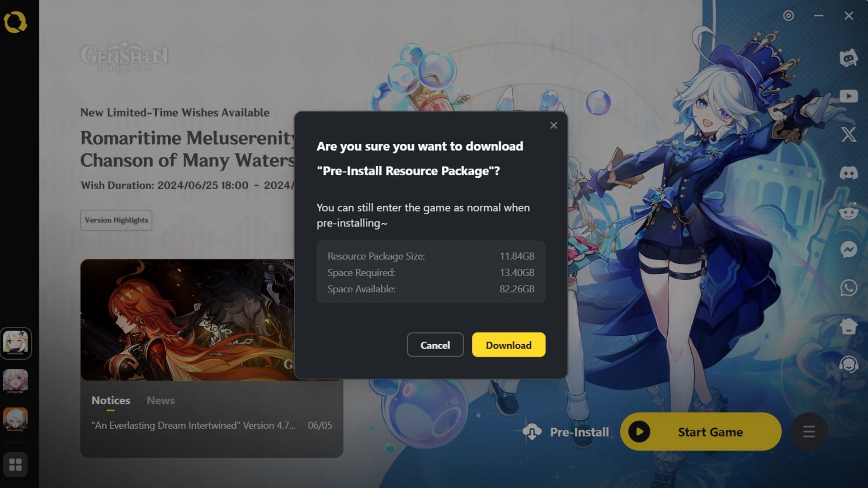Click the Download button to confirm
Image resolution: width=868 pixels, height=488 pixels.
coord(509,344)
